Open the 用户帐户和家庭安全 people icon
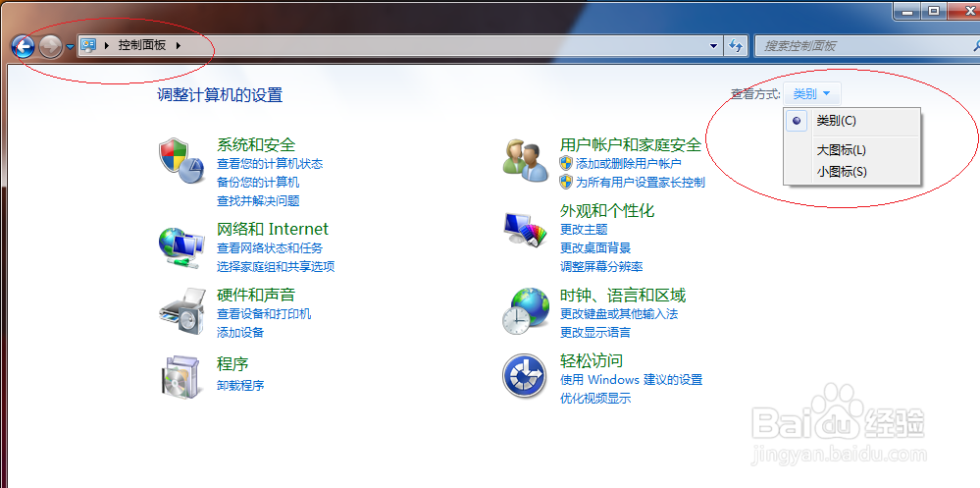 pyautogui.click(x=525, y=161)
